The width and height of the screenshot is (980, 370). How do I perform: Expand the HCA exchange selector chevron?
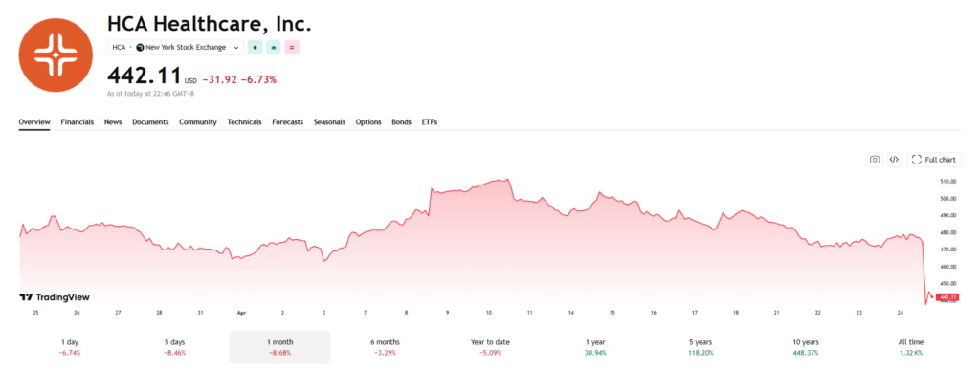point(236,48)
